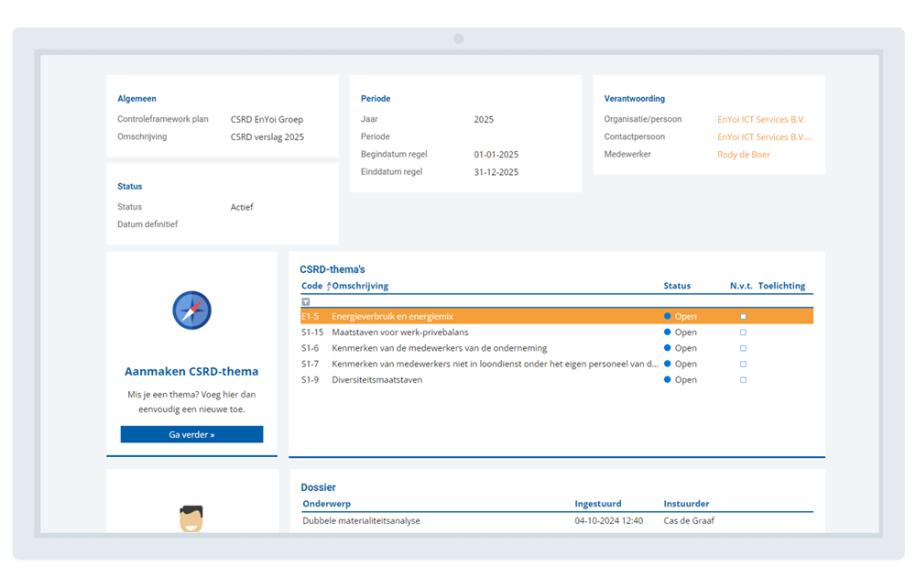Sort by the Status column header
The width and height of the screenshot is (916, 588).
click(677, 286)
